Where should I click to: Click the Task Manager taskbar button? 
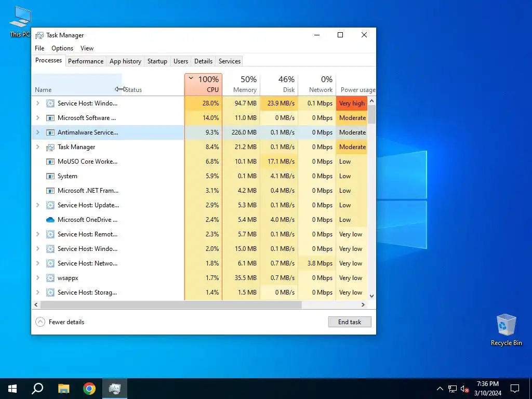point(115,389)
